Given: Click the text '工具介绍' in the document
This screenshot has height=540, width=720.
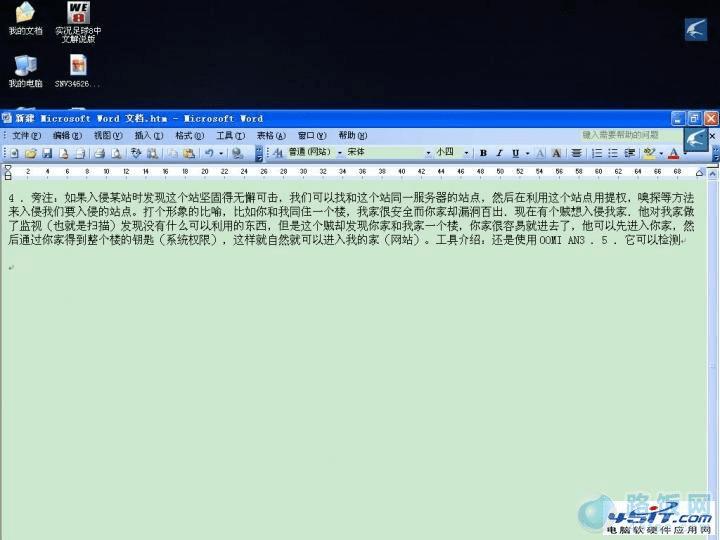Looking at the screenshot, I should tap(457, 239).
